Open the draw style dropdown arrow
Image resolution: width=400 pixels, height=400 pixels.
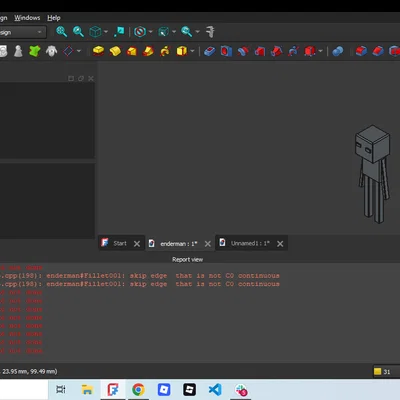pos(151,32)
